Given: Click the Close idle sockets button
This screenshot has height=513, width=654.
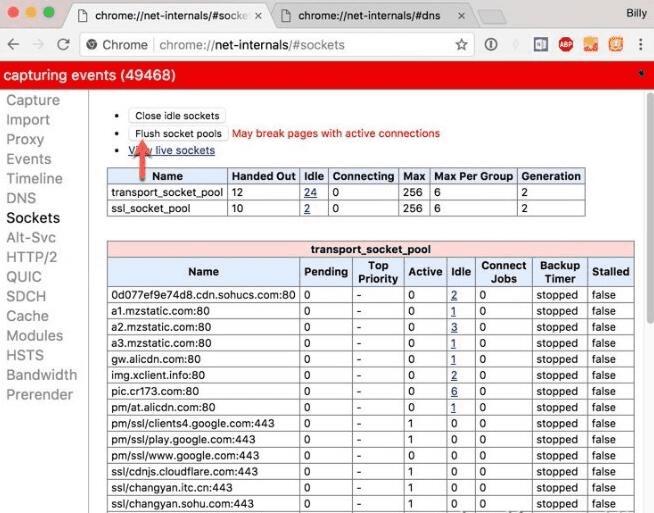Looking at the screenshot, I should click(177, 116).
